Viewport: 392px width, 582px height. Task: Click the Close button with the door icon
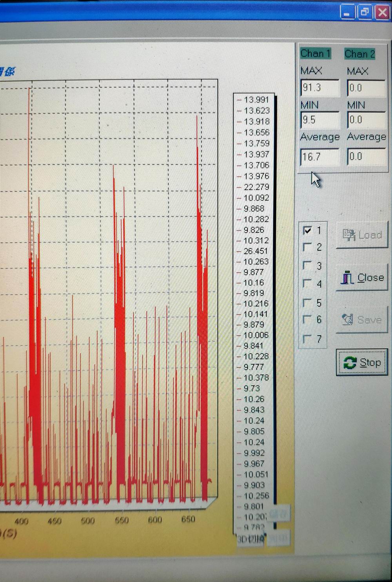pos(362,277)
